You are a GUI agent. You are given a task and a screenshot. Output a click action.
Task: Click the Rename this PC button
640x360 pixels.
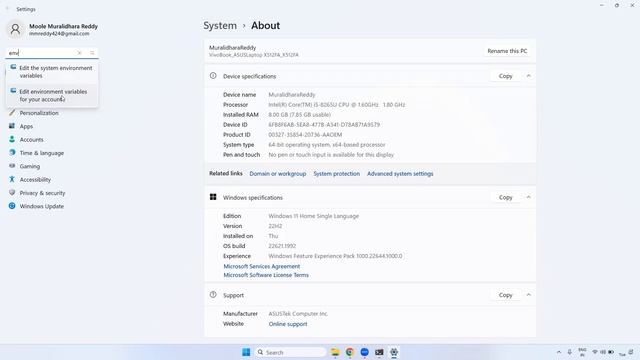(x=507, y=51)
